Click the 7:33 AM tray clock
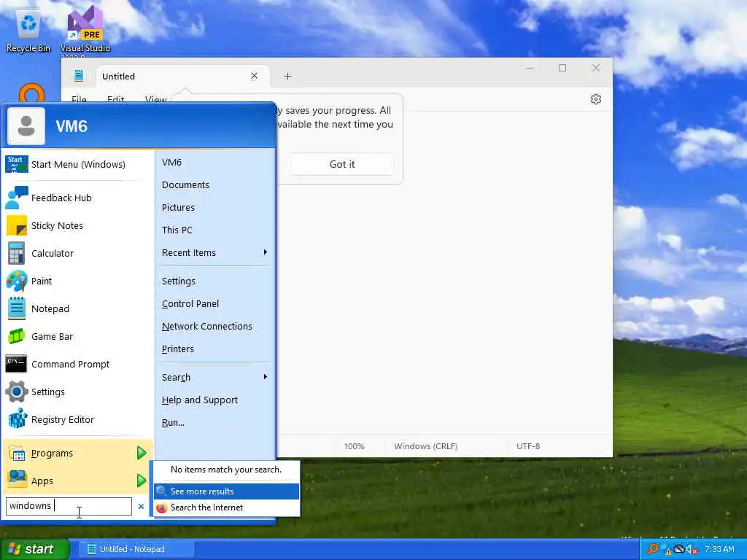747x560 pixels. coord(719,549)
